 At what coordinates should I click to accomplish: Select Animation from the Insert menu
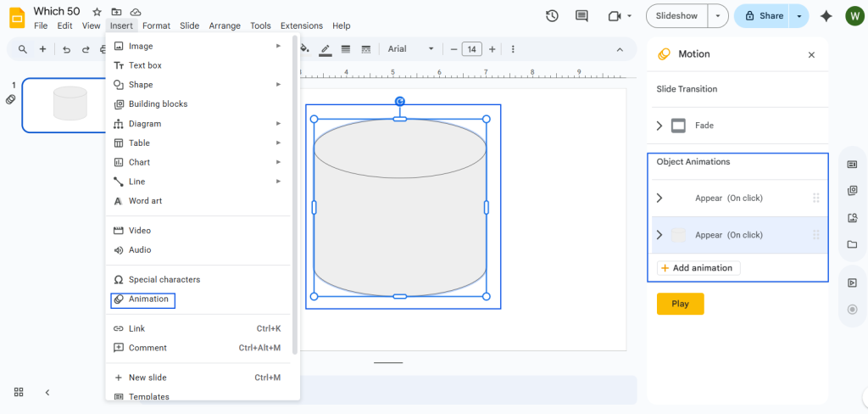(148, 299)
